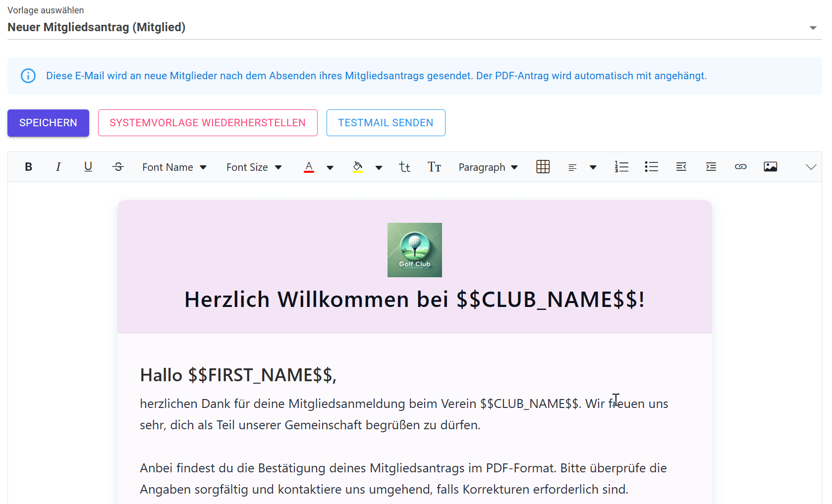Open the Paragraph format dropdown

tap(488, 167)
